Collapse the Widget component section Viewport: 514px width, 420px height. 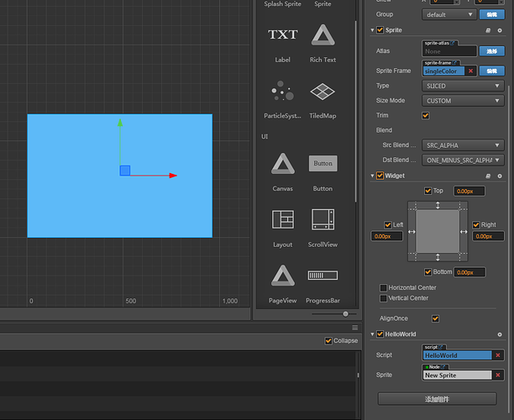(x=372, y=176)
